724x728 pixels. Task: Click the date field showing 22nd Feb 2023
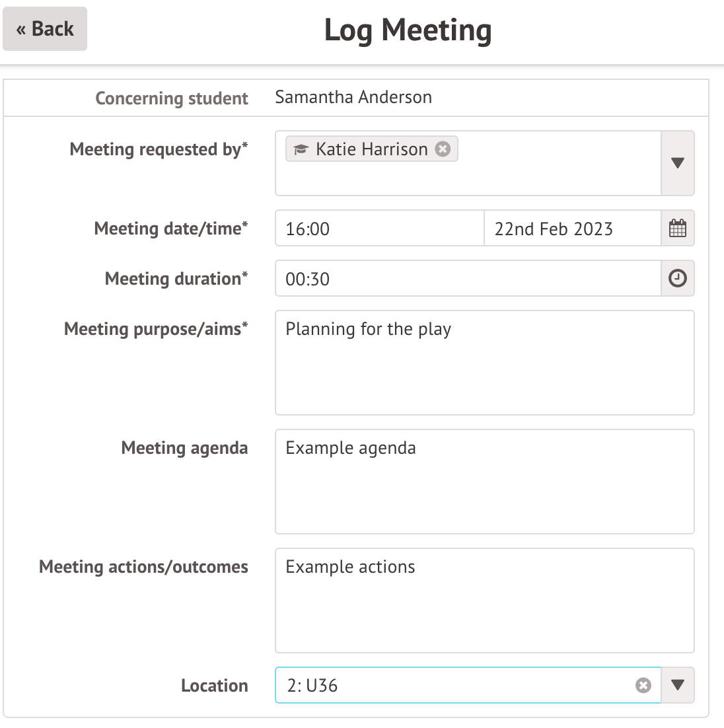572,229
